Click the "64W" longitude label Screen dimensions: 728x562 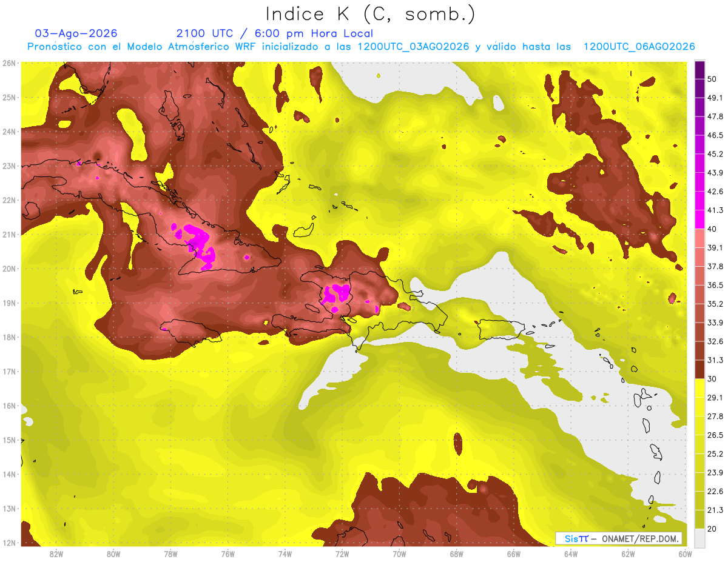[571, 554]
